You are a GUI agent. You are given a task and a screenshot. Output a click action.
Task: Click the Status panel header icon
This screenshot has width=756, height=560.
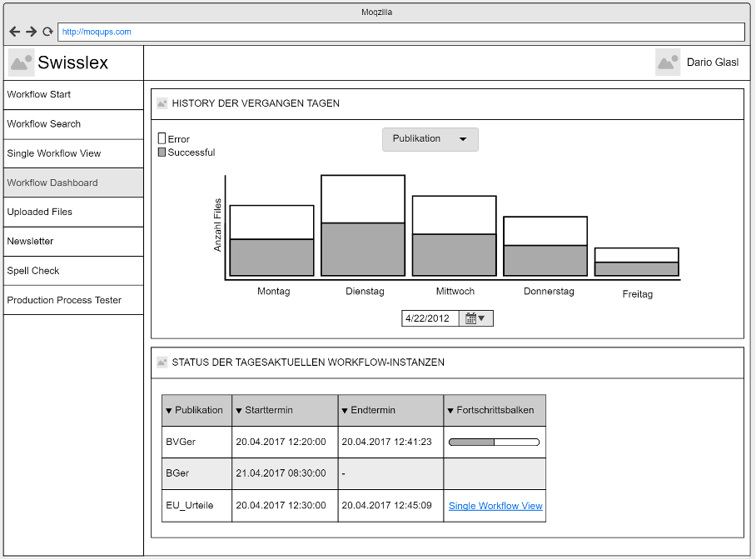coord(162,362)
